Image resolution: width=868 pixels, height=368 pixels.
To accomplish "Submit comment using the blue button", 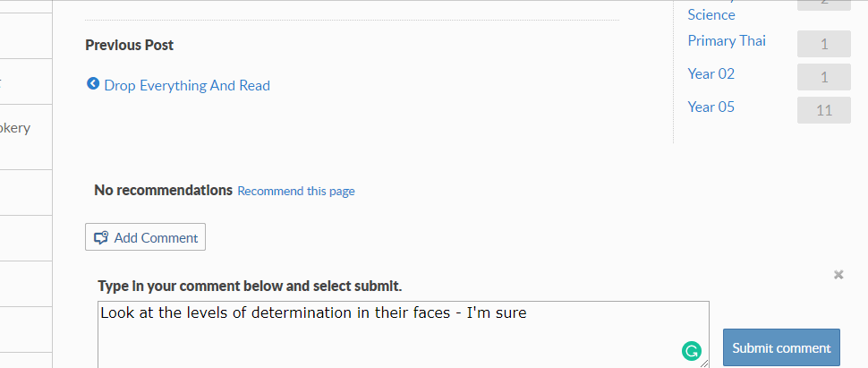I will coord(781,348).
